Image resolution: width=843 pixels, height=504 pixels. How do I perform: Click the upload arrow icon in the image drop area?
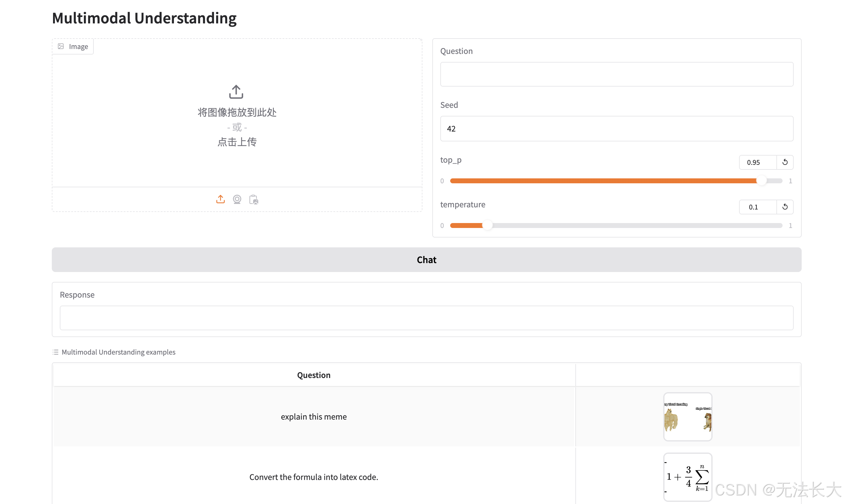pos(236,92)
